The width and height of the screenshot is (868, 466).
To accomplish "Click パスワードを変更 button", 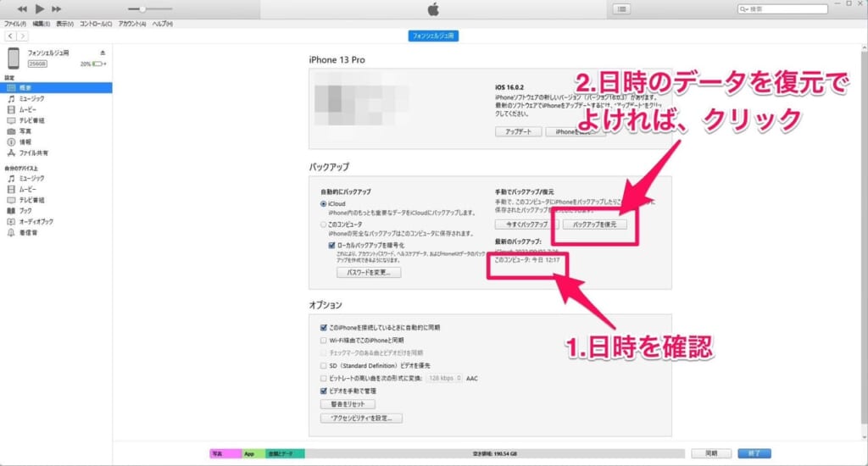I will pos(369,272).
